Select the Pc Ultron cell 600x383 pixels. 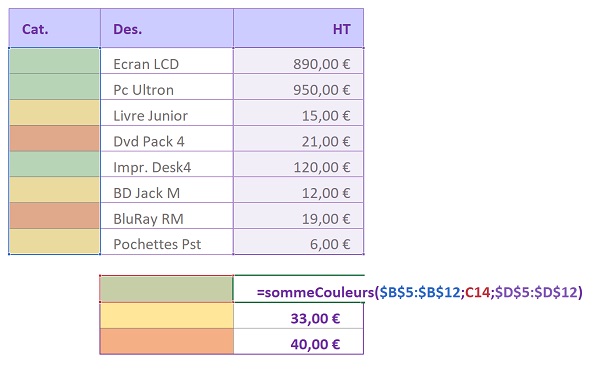pos(167,87)
